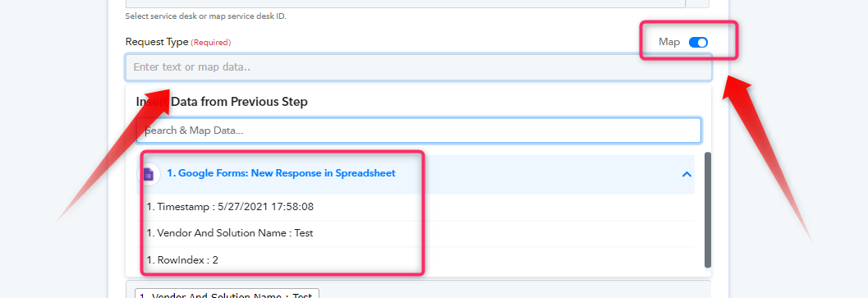Screen dimensions: 868x298
Task: Click the Request Type input field
Action: point(419,67)
